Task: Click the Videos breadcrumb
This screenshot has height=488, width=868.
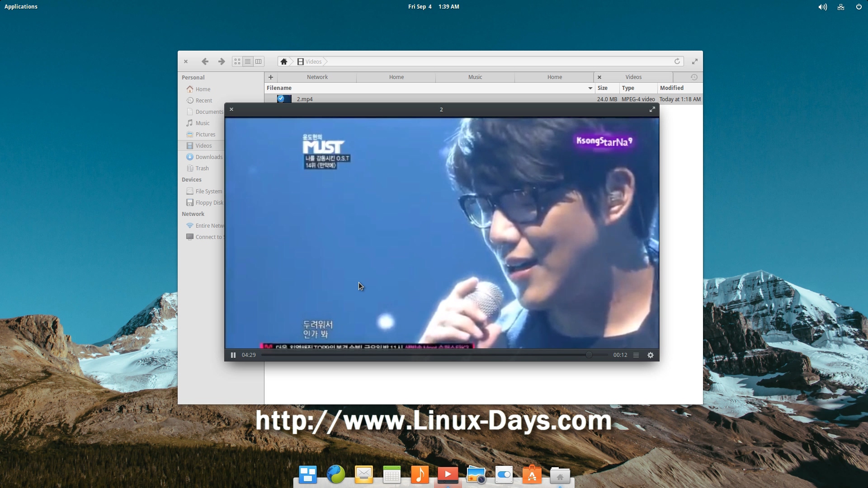Action: (310, 61)
